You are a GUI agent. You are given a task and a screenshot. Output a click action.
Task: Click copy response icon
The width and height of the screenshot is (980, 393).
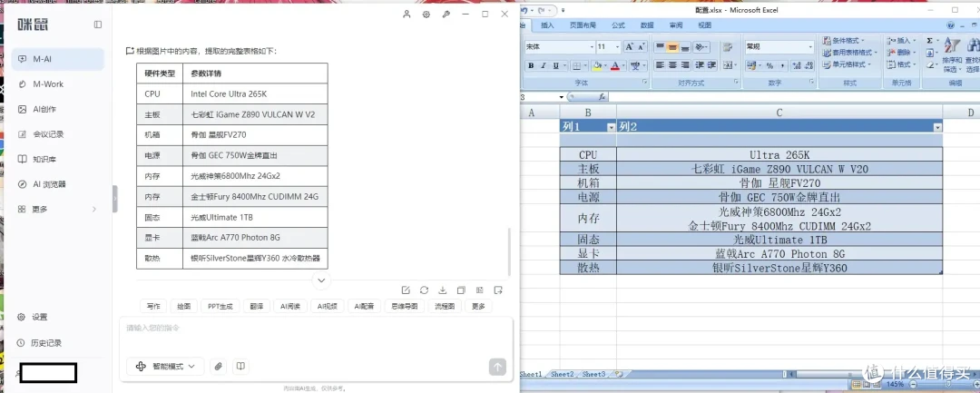tap(461, 290)
